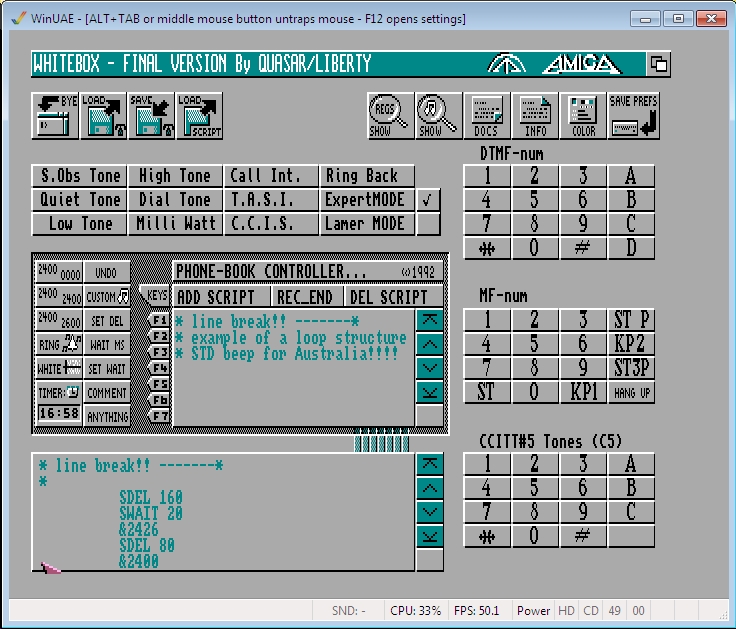The height and width of the screenshot is (629, 736).
Task: Move phone-book list up one line
Action: coord(429,345)
